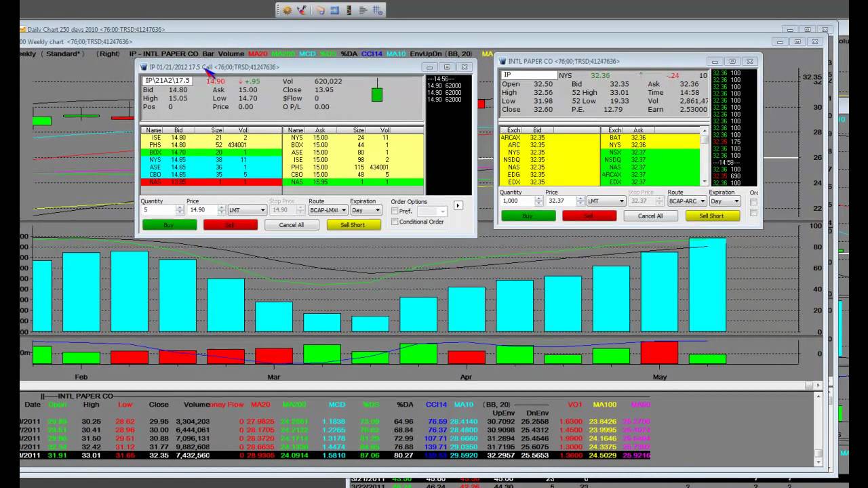The width and height of the screenshot is (868, 488).
Task: Open the disabled Pref. dropdown box
Action: 432,211
